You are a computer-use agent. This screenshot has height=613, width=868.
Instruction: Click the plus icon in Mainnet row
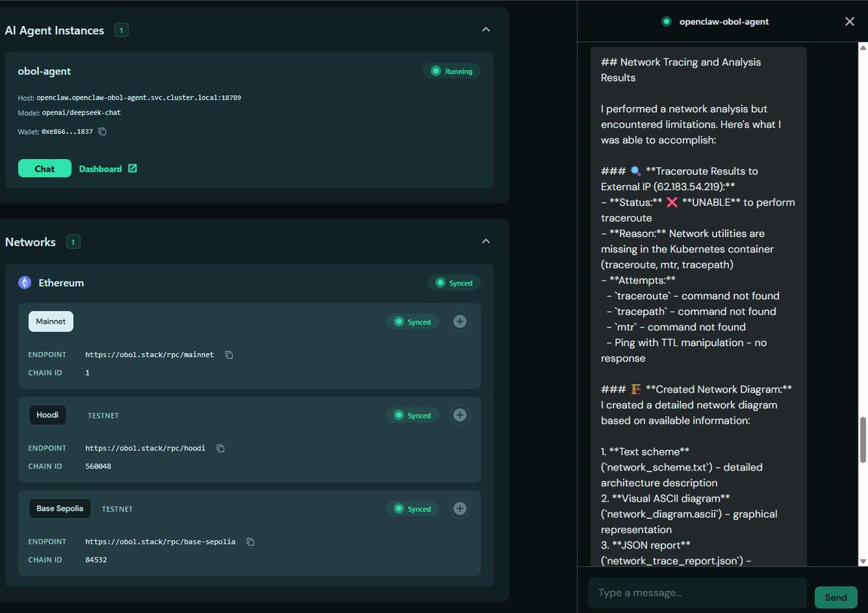pyautogui.click(x=459, y=322)
